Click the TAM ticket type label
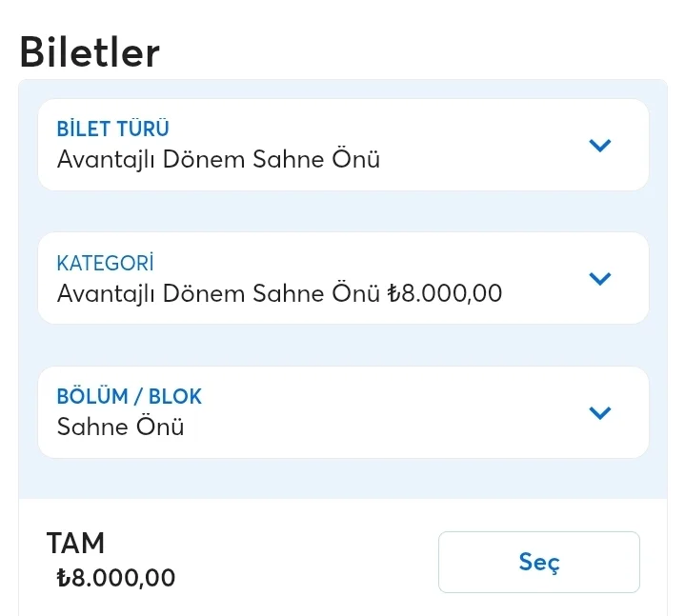Viewport: 685px width, 616px height. pyautogui.click(x=75, y=543)
